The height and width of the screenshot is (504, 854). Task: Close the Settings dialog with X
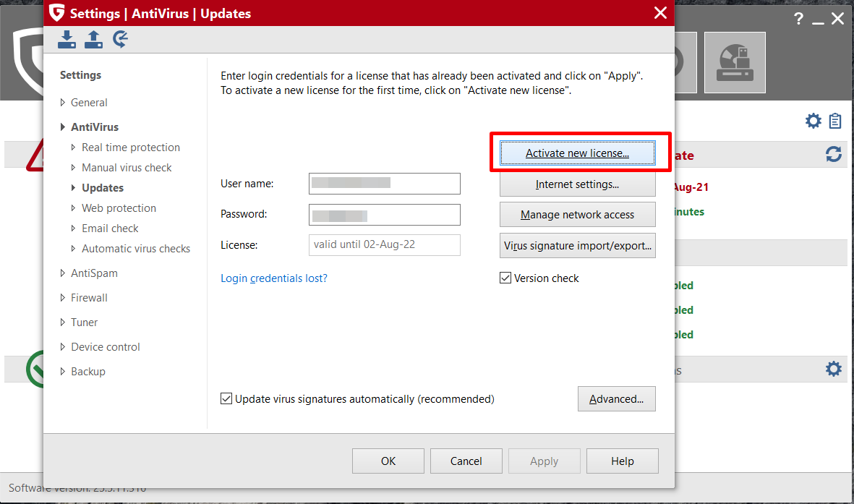tap(660, 12)
